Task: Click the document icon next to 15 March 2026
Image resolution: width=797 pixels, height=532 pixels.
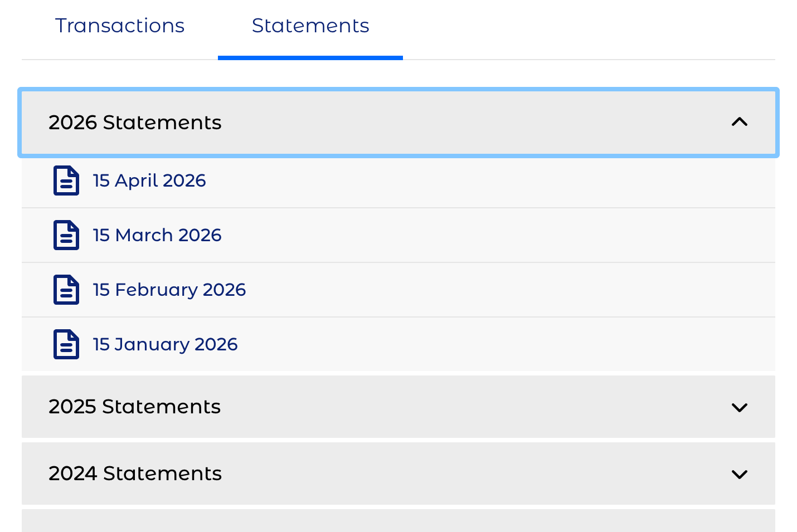Action: (66, 235)
